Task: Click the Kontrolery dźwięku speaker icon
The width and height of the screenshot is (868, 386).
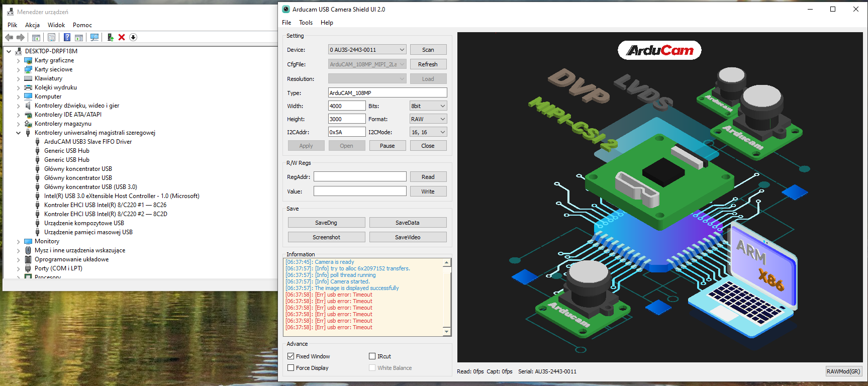Action: point(28,106)
